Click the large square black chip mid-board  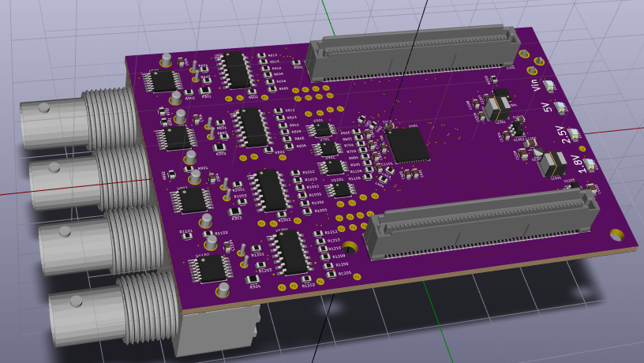tap(407, 145)
